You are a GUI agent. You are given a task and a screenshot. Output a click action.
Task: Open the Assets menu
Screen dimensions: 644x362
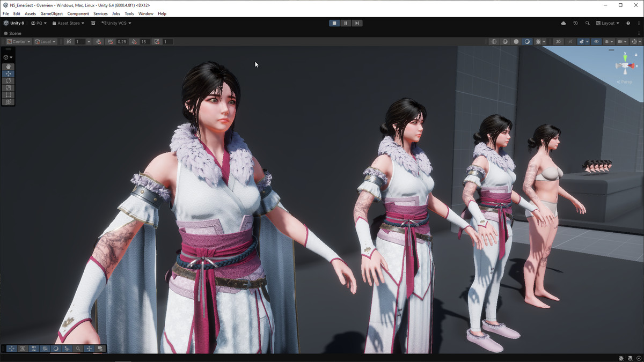(31, 13)
